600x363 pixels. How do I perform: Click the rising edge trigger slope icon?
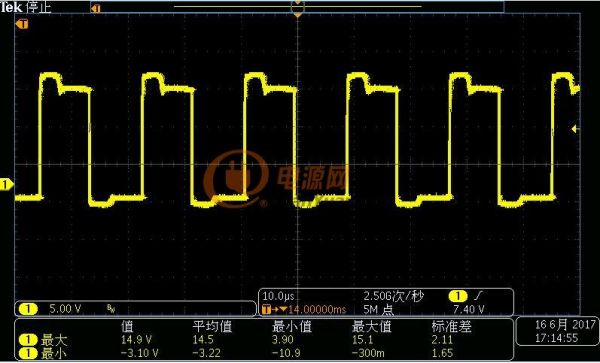[479, 296]
